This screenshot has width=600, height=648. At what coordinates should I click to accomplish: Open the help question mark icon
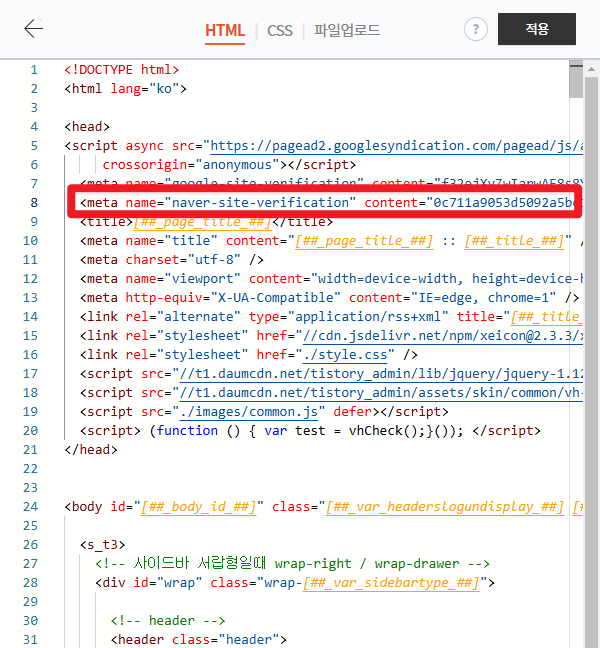(x=476, y=29)
